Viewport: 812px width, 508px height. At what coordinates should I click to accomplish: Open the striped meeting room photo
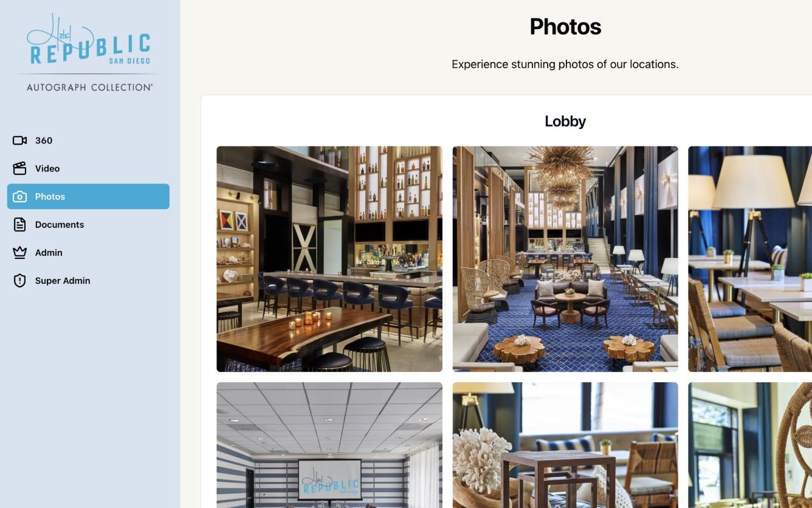pos(329,445)
